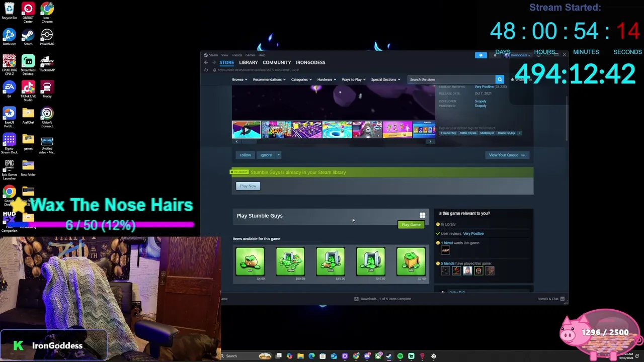Open the Categories dropdown
644x362 pixels.
(x=301, y=79)
